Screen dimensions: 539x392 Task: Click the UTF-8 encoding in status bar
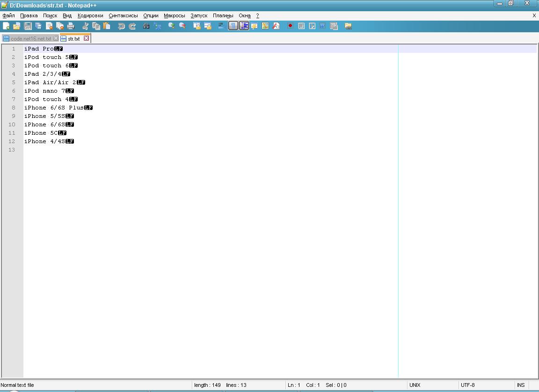(467, 385)
